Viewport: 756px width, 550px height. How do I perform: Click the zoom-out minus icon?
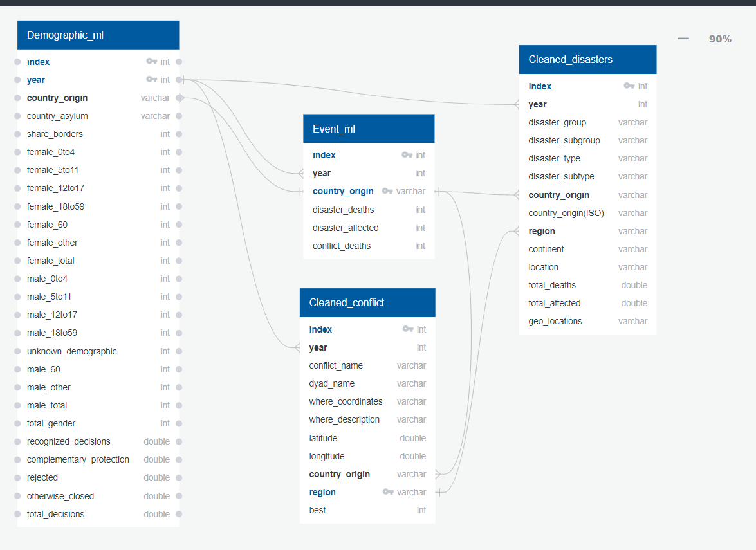[683, 39]
